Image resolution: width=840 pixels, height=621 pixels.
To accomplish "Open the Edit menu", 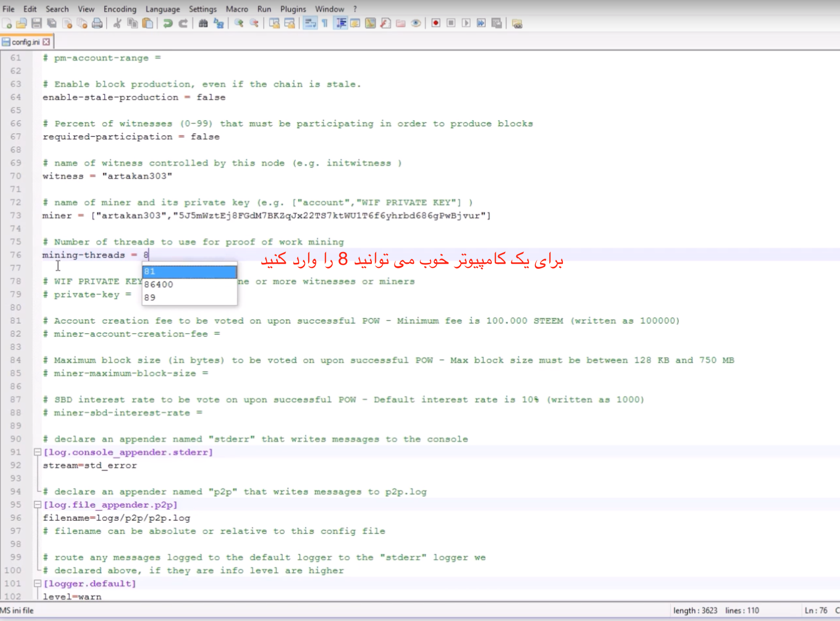I will coord(30,9).
